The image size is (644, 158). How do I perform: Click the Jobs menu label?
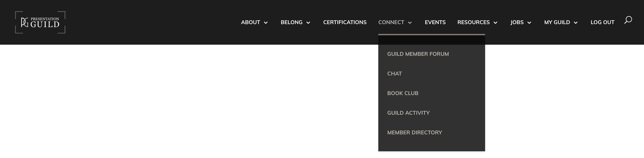click(x=517, y=22)
